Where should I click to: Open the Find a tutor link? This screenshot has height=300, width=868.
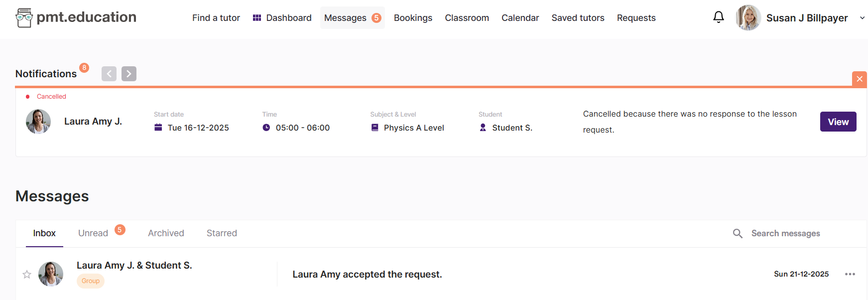[x=216, y=18]
